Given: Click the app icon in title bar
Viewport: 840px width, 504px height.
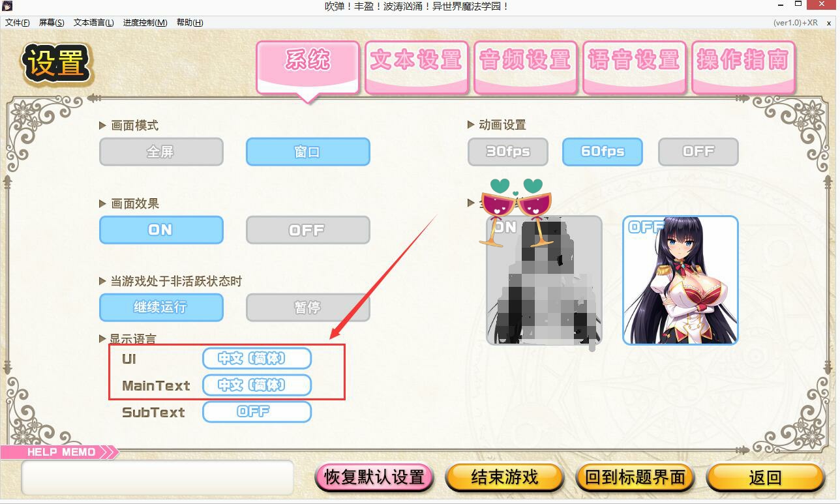Looking at the screenshot, I should click(8, 6).
